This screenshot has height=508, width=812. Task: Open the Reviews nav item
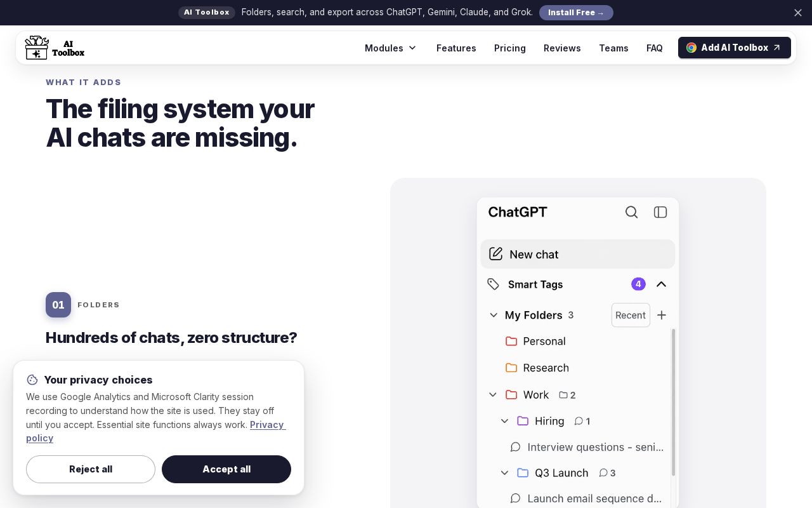pos(562,48)
